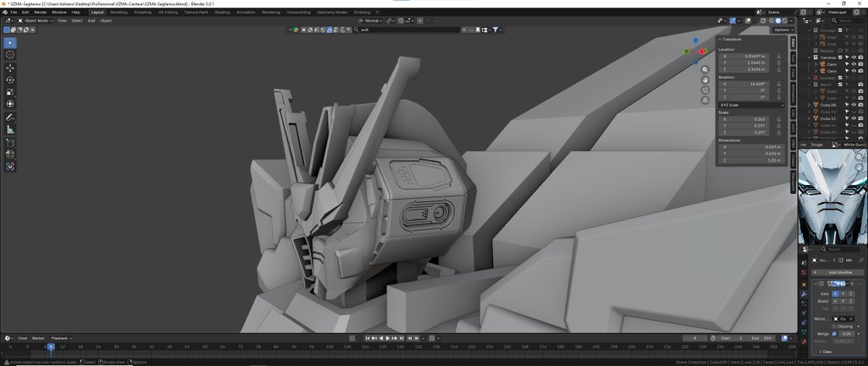Open the Geometry Nodes workspace tab
Image resolution: width=868 pixels, height=366 pixels.
332,12
